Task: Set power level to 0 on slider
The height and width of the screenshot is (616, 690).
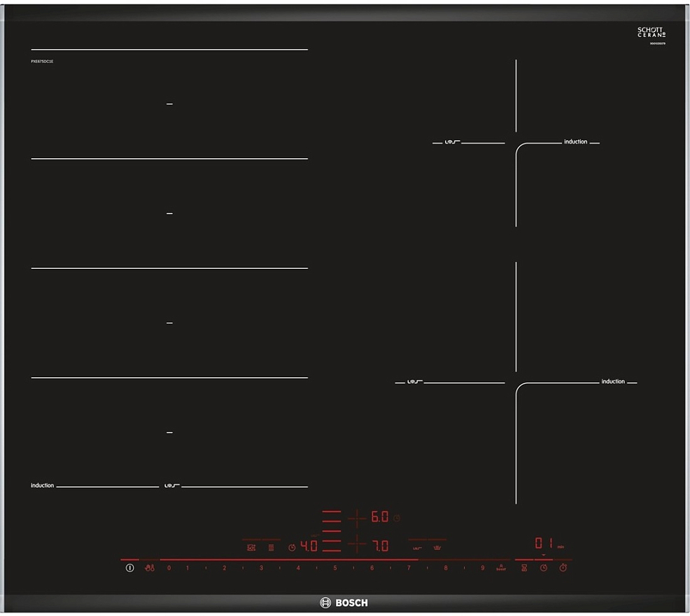Action: 169,568
